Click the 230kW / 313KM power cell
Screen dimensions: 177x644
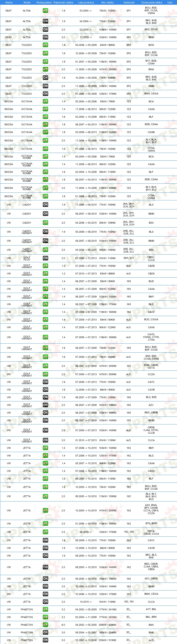click(x=108, y=640)
